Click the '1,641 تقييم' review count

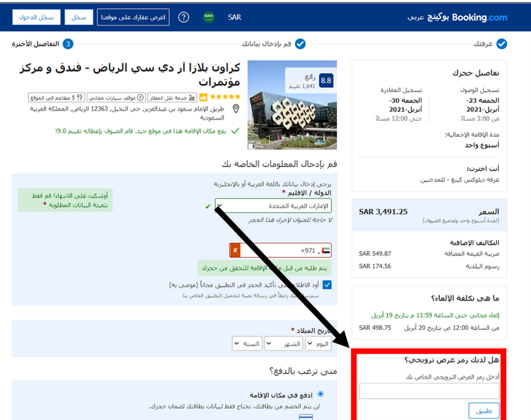(302, 87)
